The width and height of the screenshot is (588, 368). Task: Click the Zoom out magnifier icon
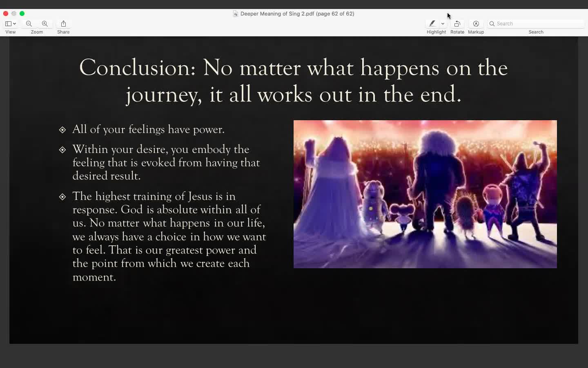pyautogui.click(x=29, y=24)
